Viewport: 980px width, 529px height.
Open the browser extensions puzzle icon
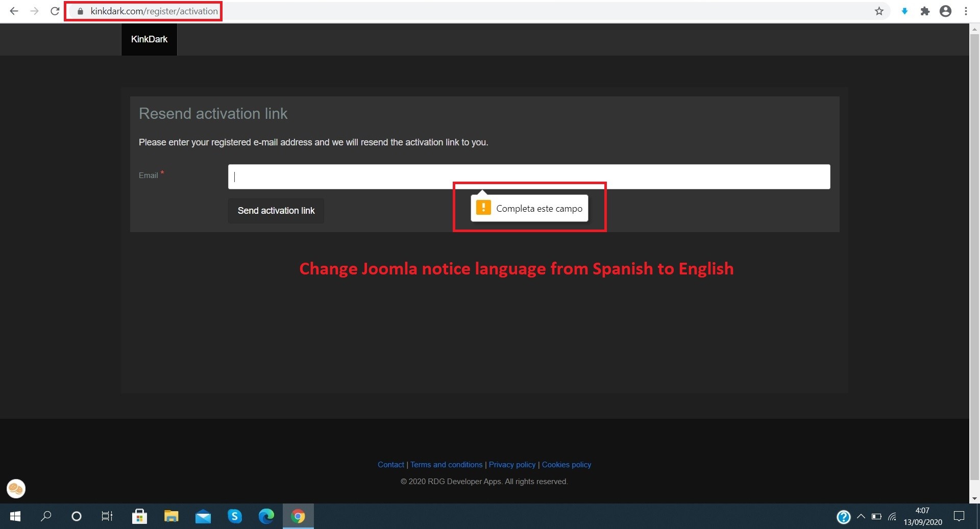click(x=925, y=11)
